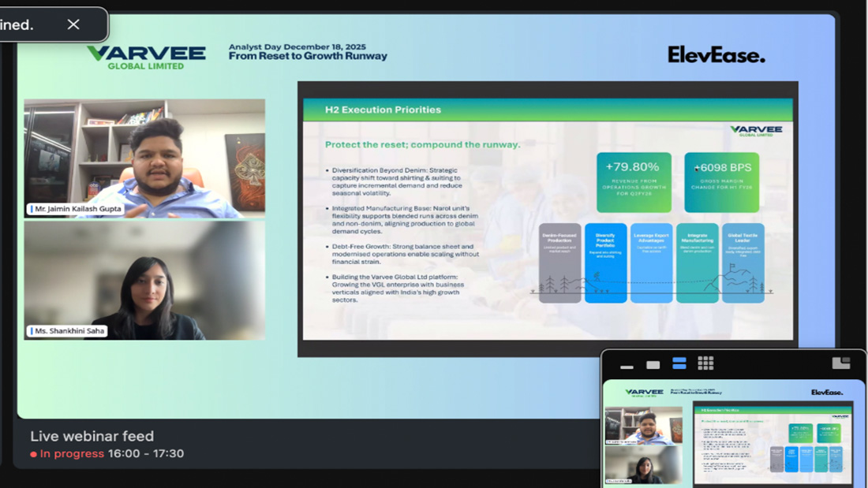Select the Denim-Focused Production card
Image resolution: width=868 pixels, height=488 pixels.
(559, 263)
